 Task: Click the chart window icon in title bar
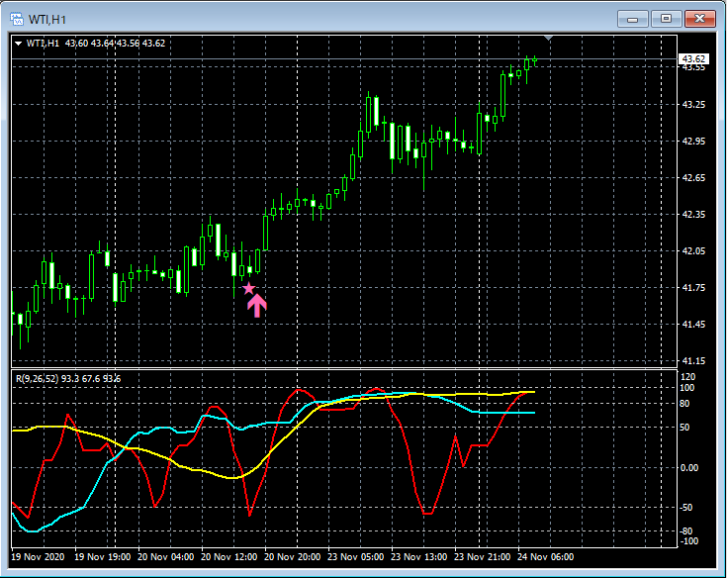point(16,19)
